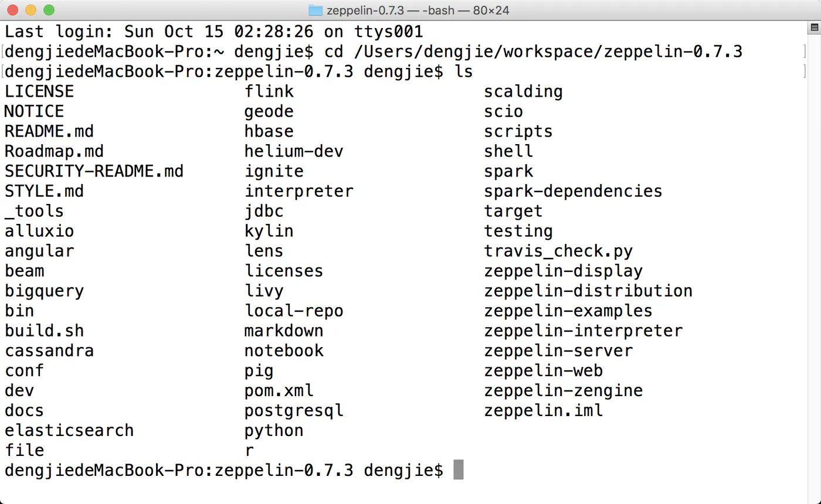This screenshot has width=821, height=504.
Task: Click on zeppelin-server in the file listing
Action: click(558, 350)
